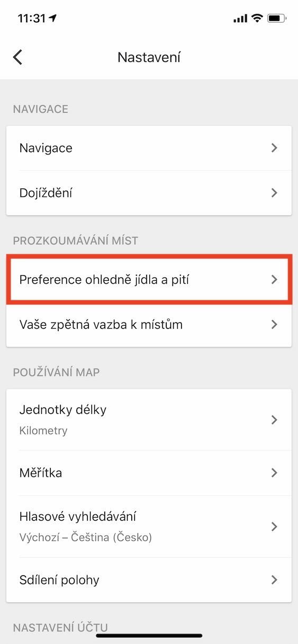Select the Jednotky délky option
The height and width of the screenshot is (644, 298).
pyautogui.click(x=149, y=420)
